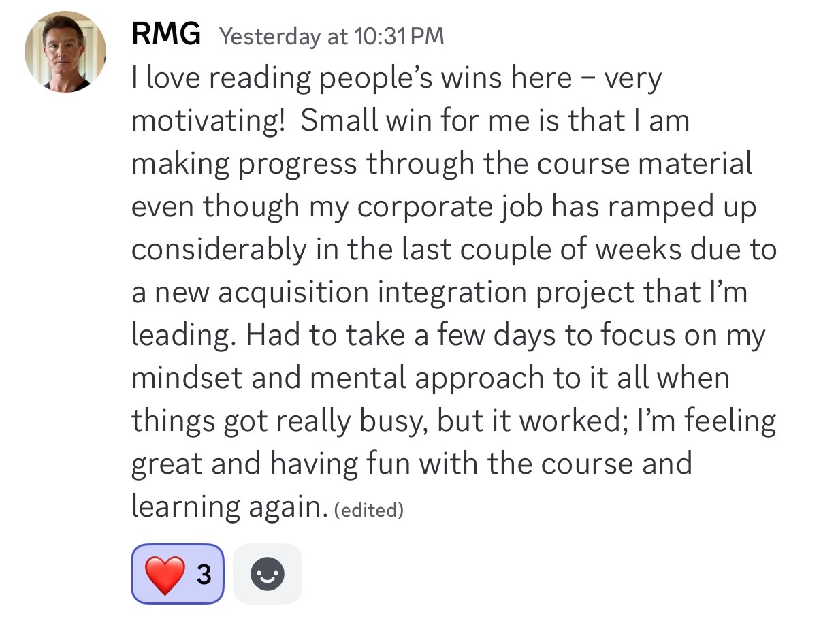
Task: Click the word "acquisition" in the message
Action: pyautogui.click(x=294, y=293)
